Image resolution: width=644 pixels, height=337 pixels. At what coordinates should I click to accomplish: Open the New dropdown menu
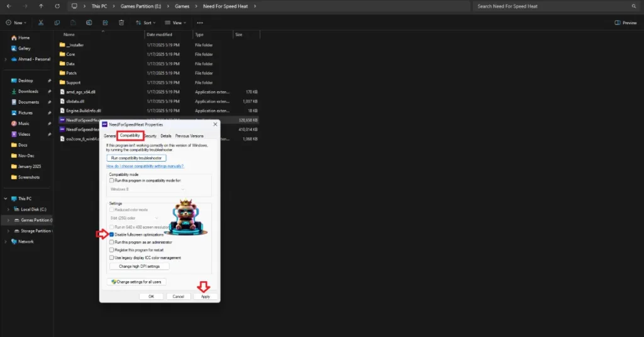click(x=16, y=23)
